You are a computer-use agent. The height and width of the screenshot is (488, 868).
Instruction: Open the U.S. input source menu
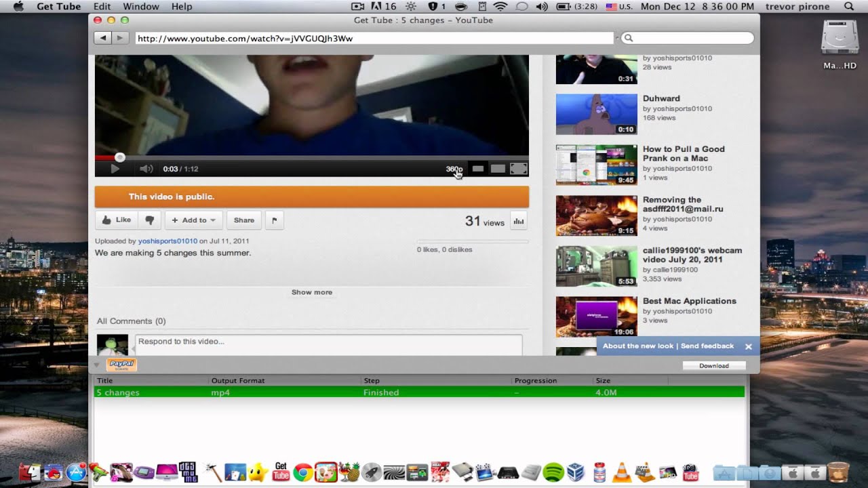tap(618, 7)
